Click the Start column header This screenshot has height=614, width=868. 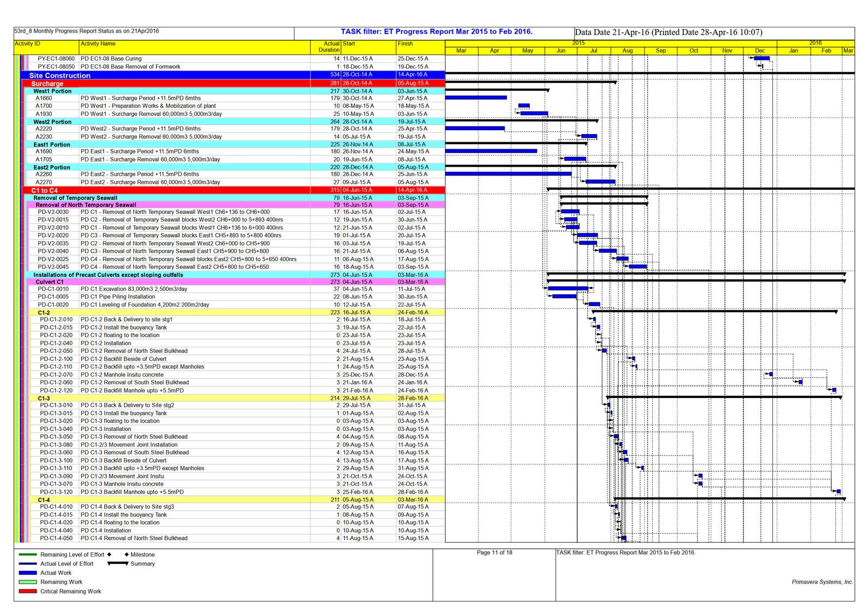pos(368,47)
